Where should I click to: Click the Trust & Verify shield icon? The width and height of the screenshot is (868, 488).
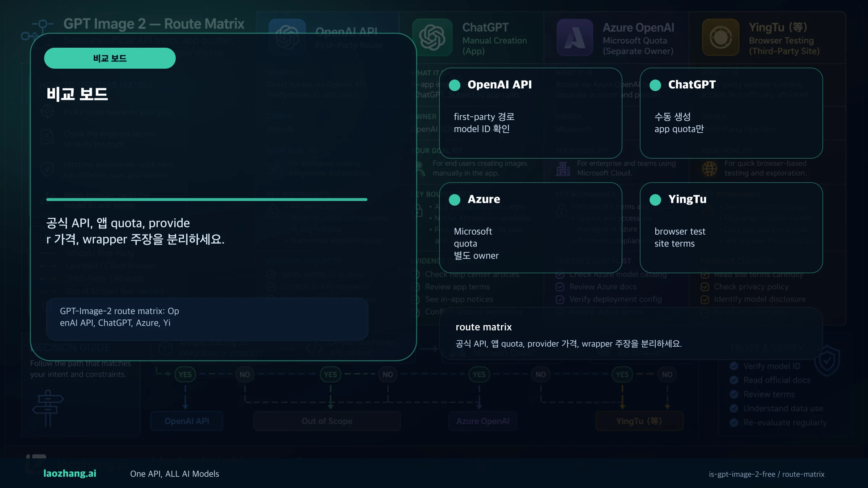(827, 360)
